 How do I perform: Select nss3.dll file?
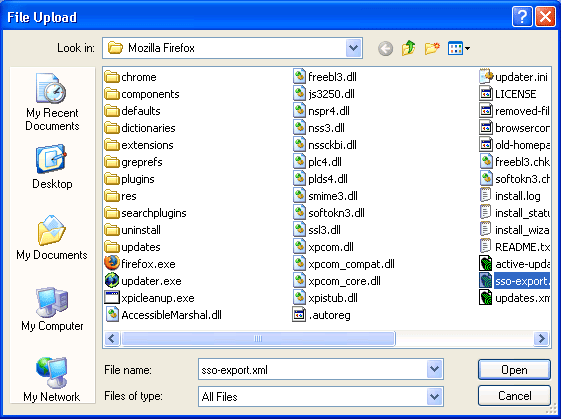[319, 128]
